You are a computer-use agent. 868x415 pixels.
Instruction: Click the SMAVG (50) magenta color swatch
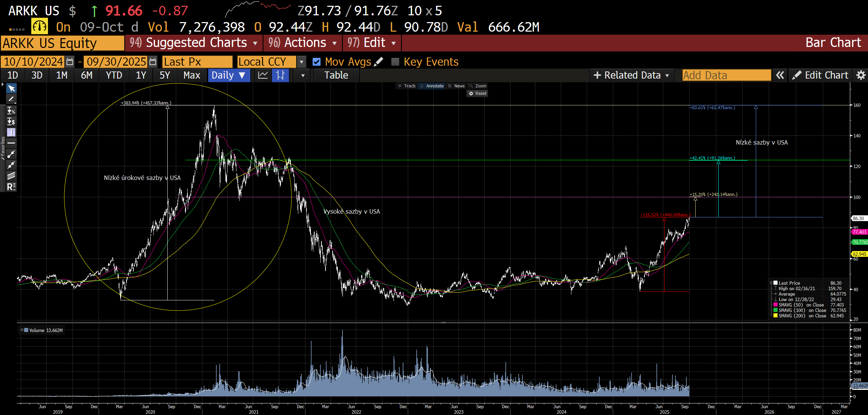[x=775, y=305]
